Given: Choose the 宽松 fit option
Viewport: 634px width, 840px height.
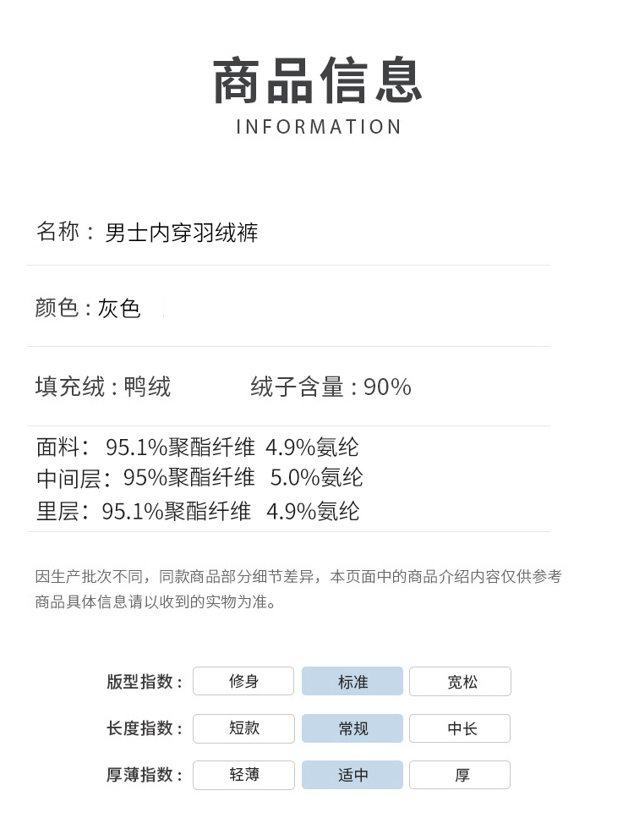Looking at the screenshot, I should pyautogui.click(x=461, y=682).
